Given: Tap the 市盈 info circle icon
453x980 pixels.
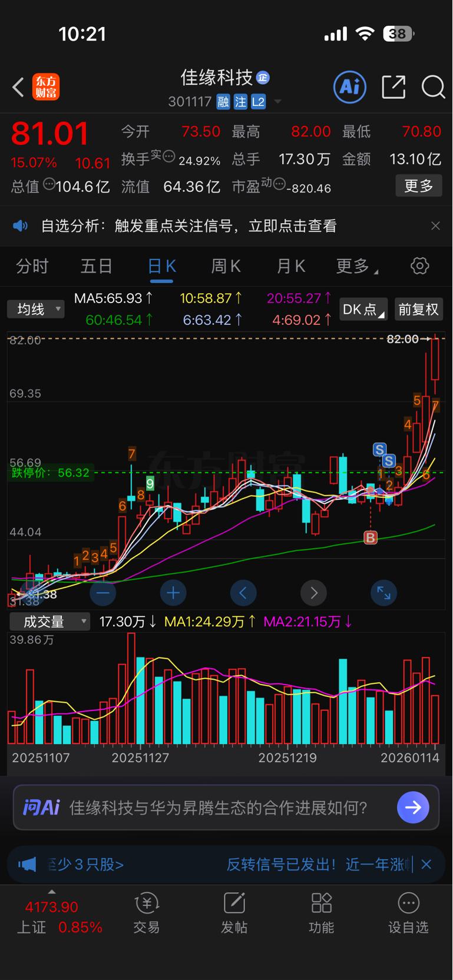Looking at the screenshot, I should (x=279, y=184).
